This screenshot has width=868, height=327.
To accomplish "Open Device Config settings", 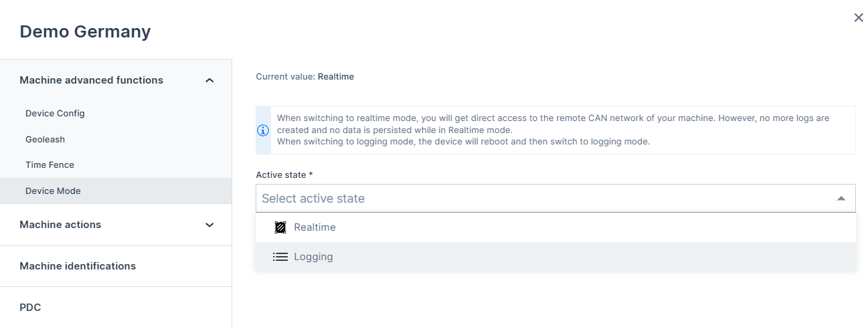I will pos(55,113).
